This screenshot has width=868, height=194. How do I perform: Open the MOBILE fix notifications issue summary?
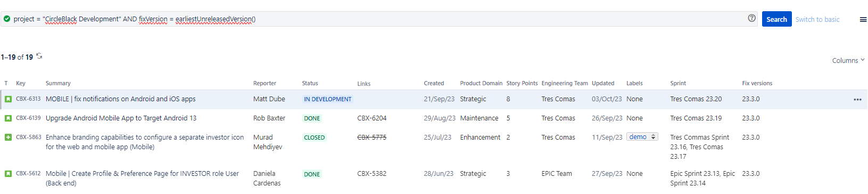click(x=121, y=99)
